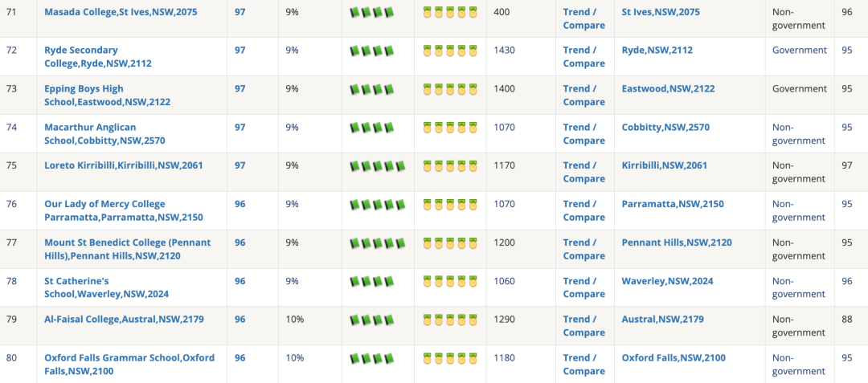
Task: Open Ryde Secondary College school link
Action: [x=98, y=57]
